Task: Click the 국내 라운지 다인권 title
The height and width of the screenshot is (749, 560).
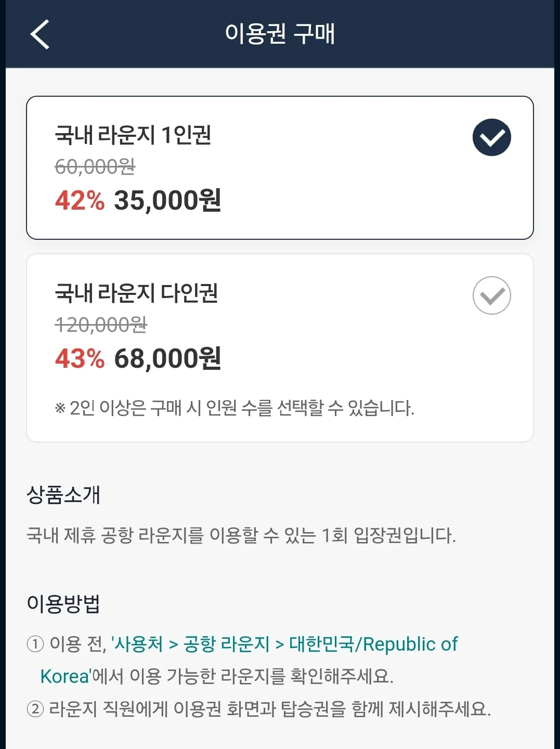Action: [x=136, y=293]
